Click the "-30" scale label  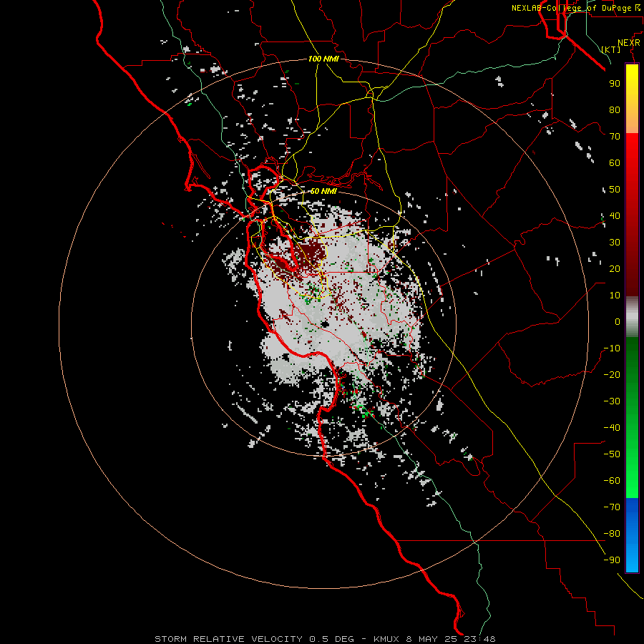tap(612, 401)
